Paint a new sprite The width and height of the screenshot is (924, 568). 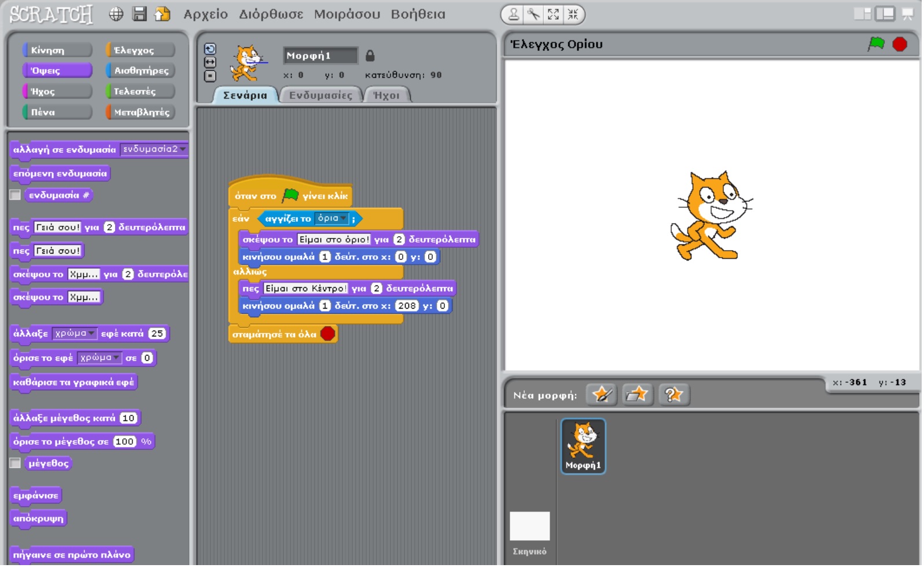602,395
